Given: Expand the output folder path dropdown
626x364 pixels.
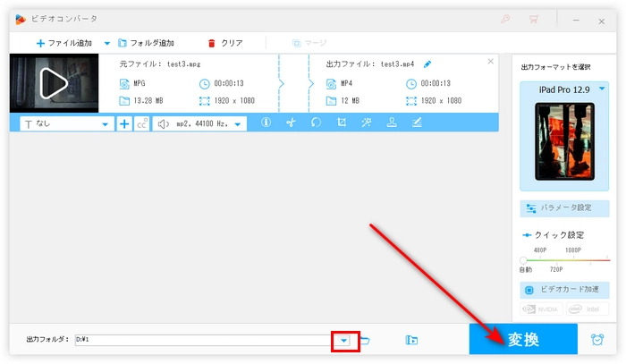Looking at the screenshot, I should [344, 341].
